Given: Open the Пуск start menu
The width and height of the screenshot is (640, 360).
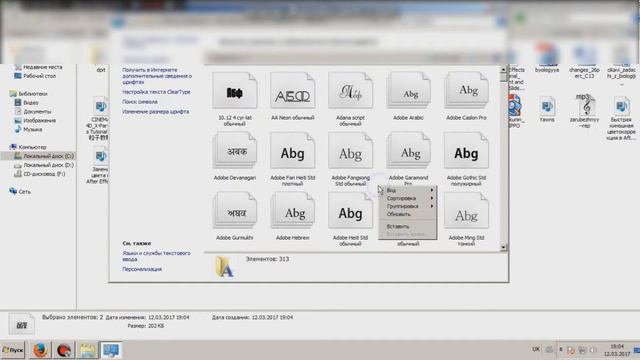Looking at the screenshot, I should [x=13, y=350].
